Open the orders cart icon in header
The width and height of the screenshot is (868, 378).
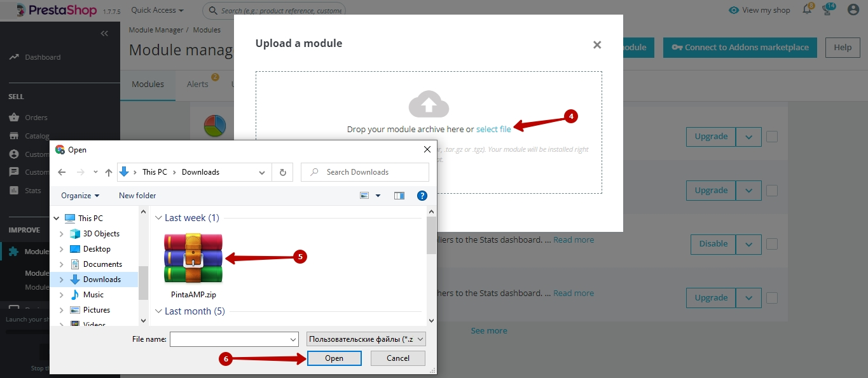point(827,10)
